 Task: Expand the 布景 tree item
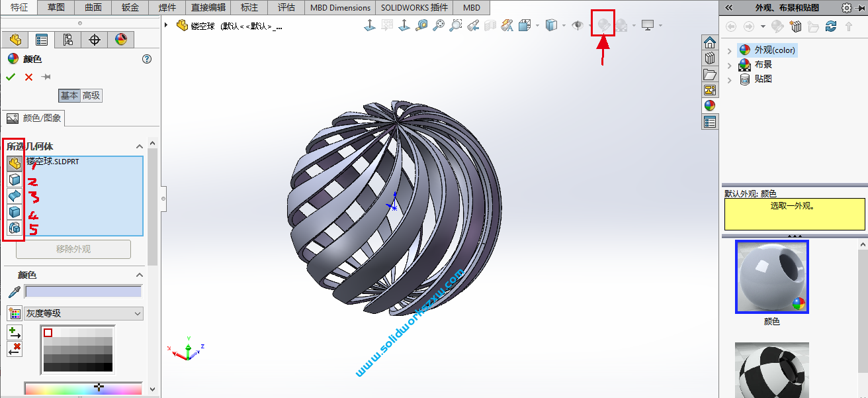(x=728, y=64)
